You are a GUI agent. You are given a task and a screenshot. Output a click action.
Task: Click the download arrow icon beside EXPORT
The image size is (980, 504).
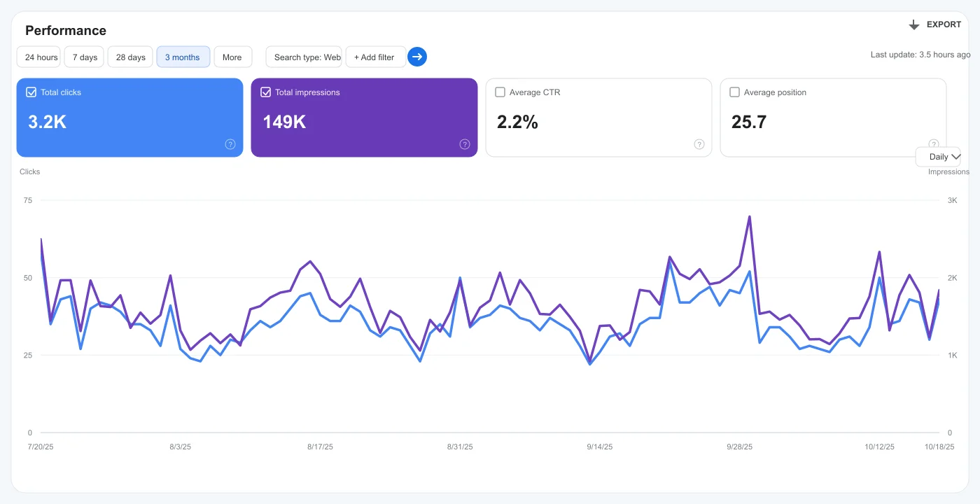click(913, 24)
